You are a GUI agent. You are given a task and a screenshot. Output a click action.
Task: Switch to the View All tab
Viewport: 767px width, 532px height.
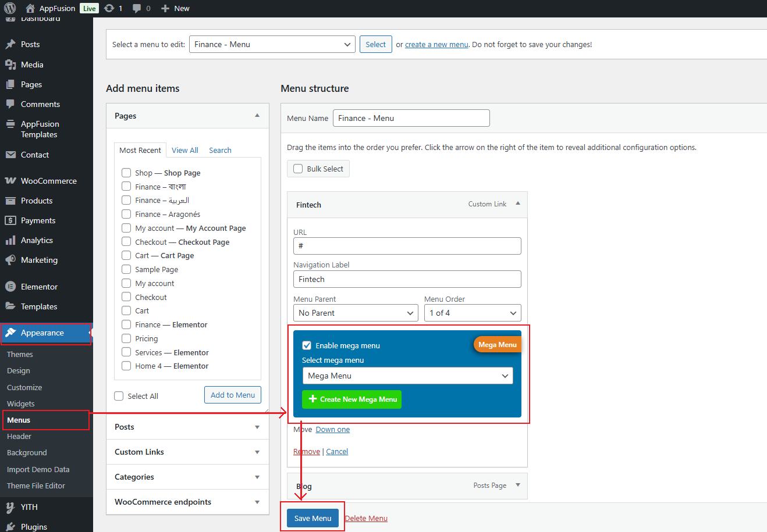[184, 150]
